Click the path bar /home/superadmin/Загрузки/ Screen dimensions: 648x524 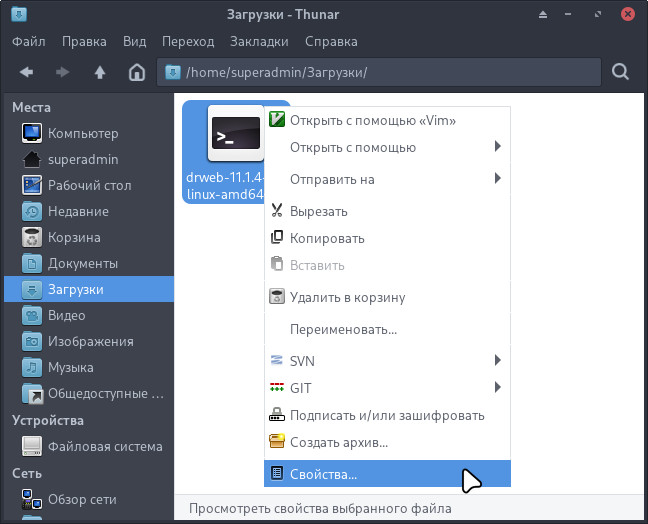coord(379,72)
